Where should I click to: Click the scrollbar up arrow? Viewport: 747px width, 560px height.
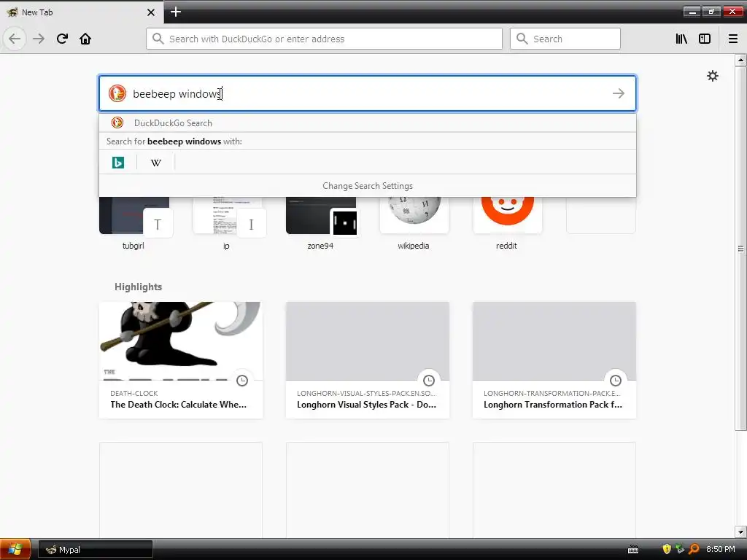(740, 60)
